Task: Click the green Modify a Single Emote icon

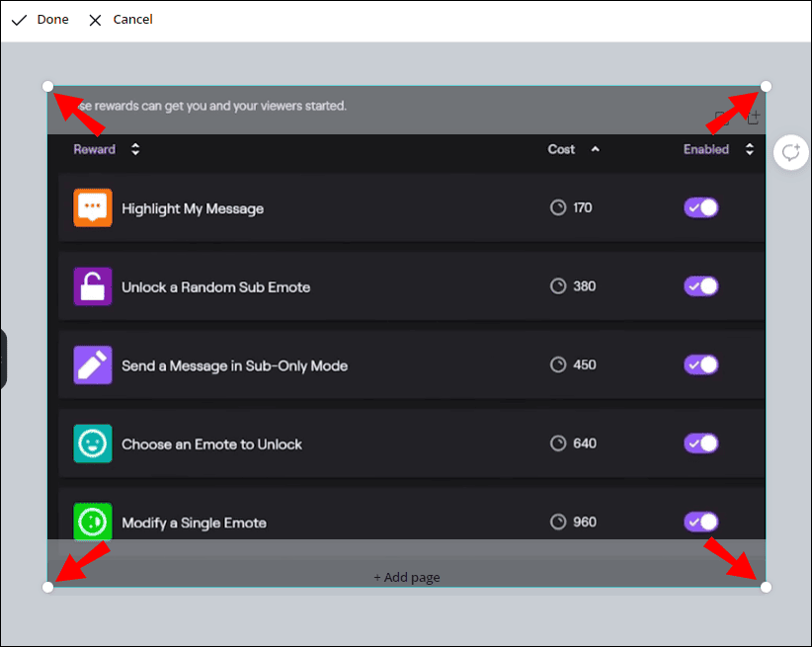Action: (93, 522)
